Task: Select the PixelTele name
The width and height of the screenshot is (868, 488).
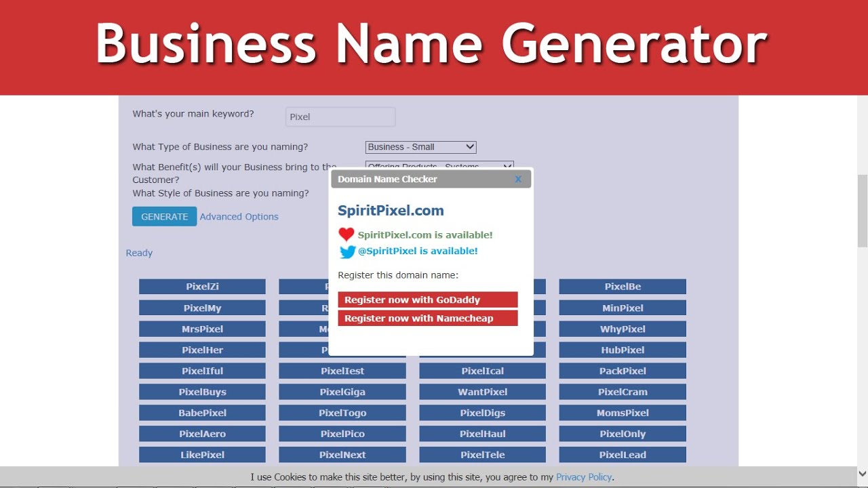Action: [482, 455]
